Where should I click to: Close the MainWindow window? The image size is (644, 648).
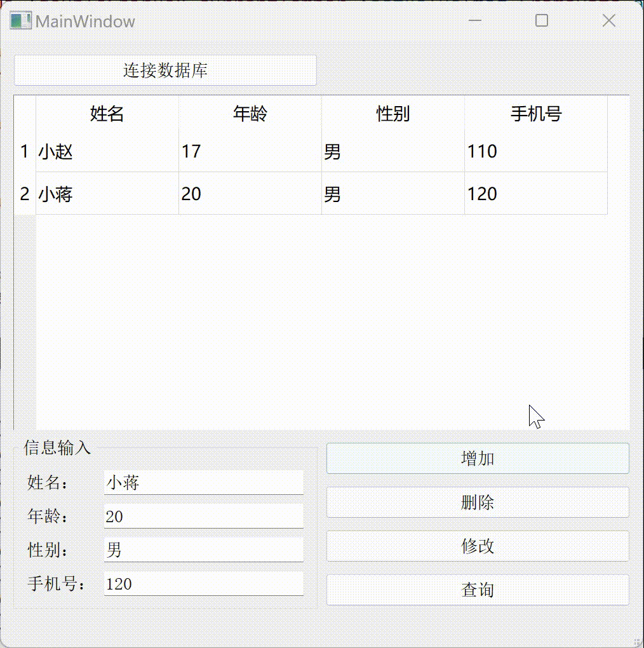609,20
